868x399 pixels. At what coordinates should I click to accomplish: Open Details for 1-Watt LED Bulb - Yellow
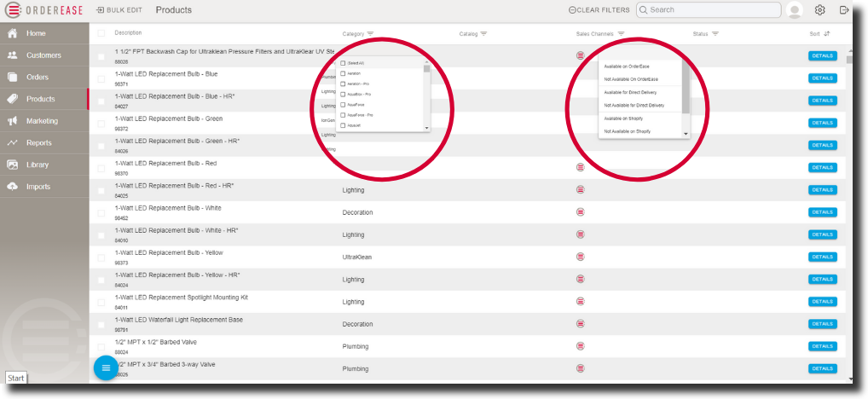(822, 257)
